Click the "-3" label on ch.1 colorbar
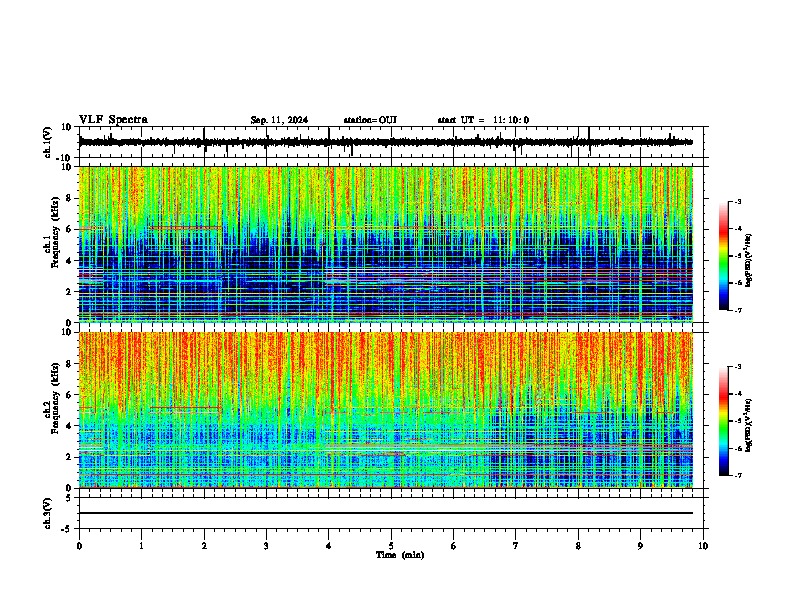 (x=737, y=201)
